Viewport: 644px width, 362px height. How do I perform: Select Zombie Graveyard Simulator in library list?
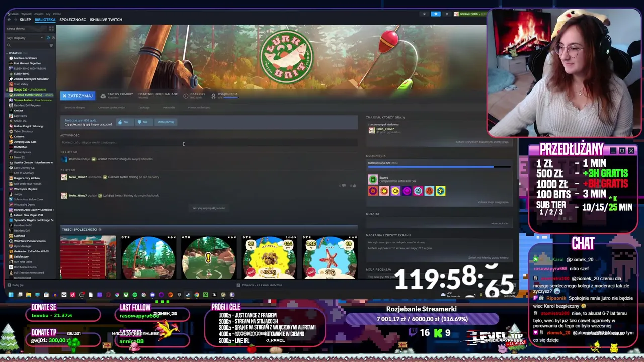(x=31, y=79)
